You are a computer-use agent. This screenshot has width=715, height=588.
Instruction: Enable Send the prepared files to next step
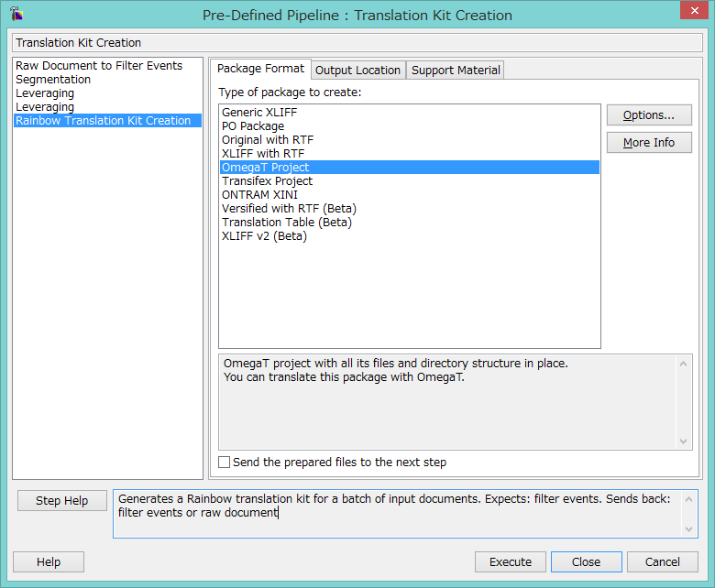pos(224,463)
